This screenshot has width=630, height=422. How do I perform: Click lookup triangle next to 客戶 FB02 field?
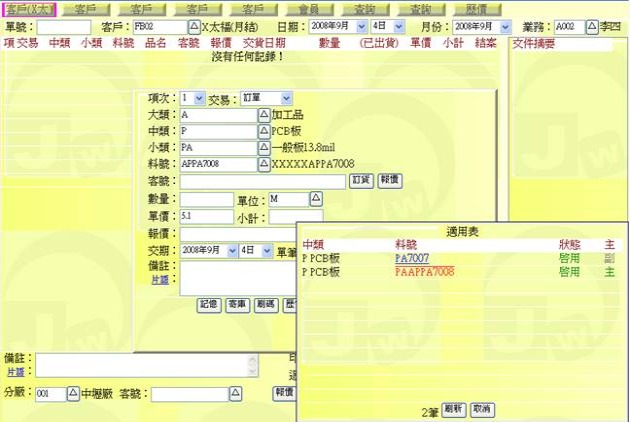coord(194,27)
